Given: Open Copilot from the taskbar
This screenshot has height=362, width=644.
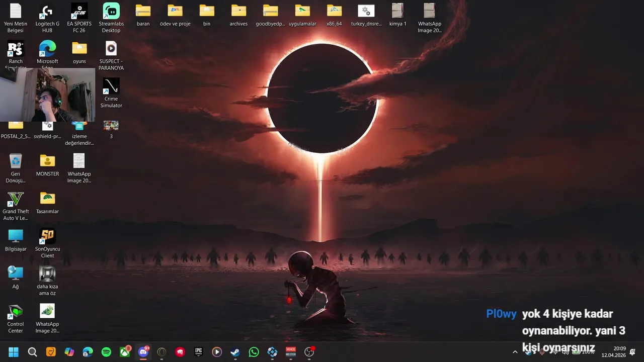Looking at the screenshot, I should (69, 352).
